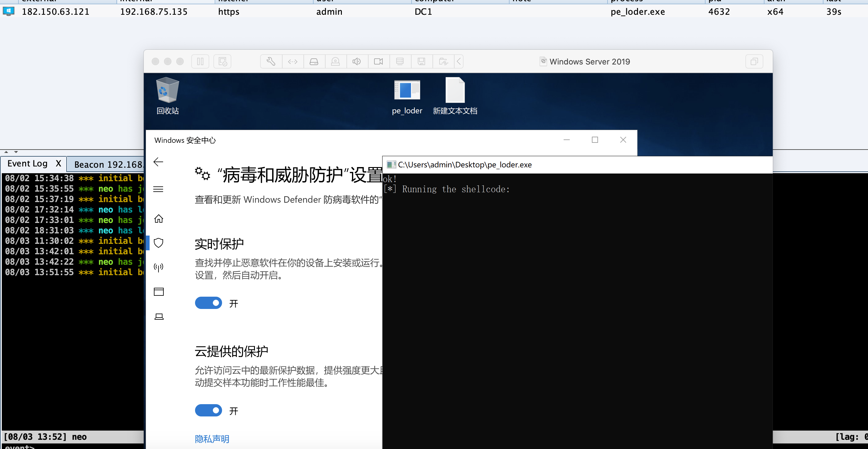This screenshot has height=449, width=868.
Task: Open VM settings with the wrench icon
Action: 271,61
